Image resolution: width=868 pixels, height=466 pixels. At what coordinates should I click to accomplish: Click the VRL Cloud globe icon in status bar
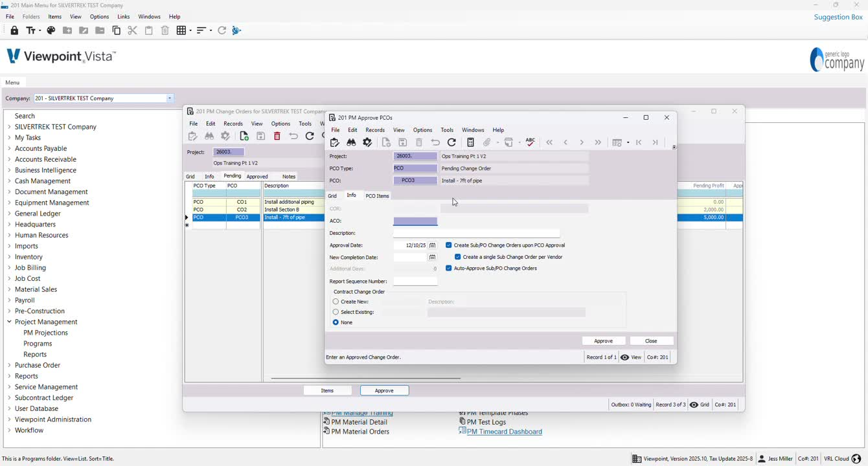coord(856,459)
